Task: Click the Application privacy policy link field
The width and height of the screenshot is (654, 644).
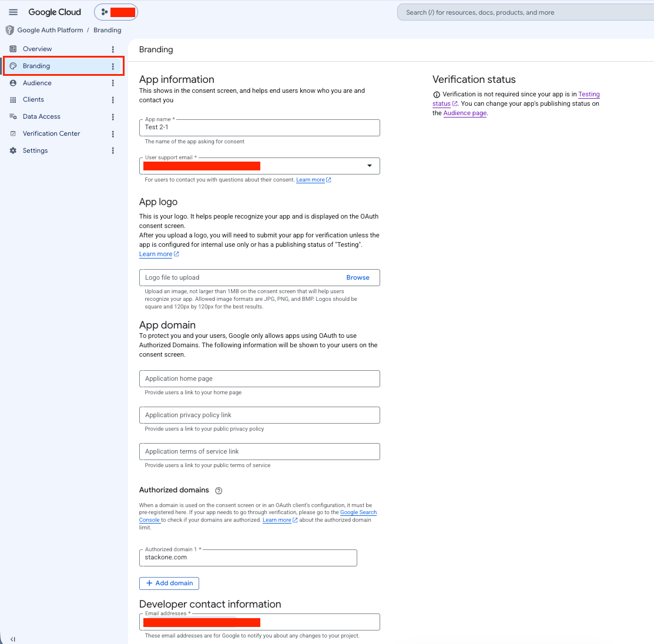Action: point(260,415)
